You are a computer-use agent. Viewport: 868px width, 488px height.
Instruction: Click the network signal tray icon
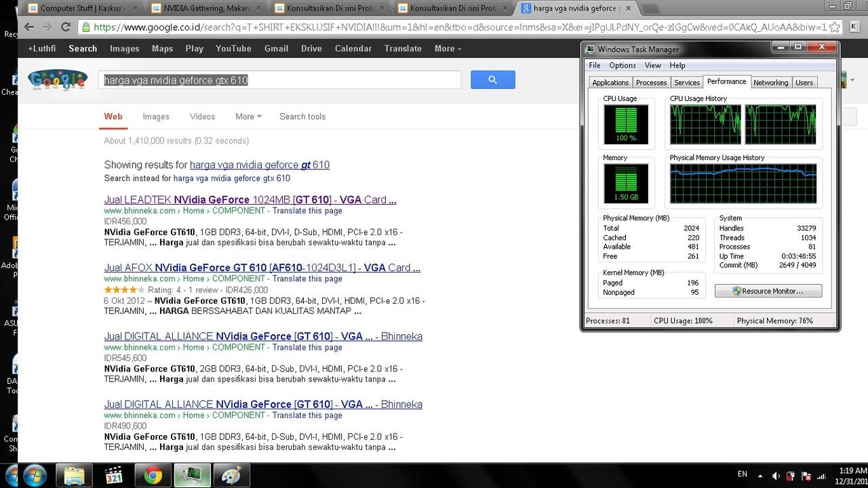coord(821,476)
